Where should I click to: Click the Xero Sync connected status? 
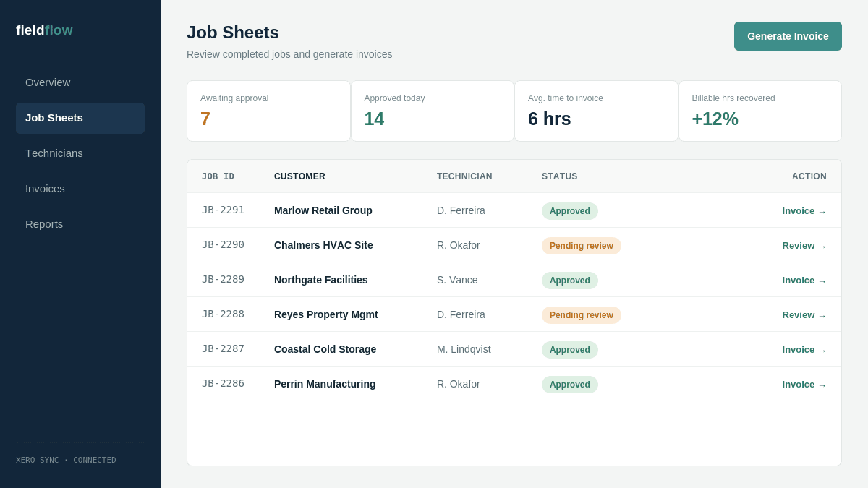coord(66,460)
